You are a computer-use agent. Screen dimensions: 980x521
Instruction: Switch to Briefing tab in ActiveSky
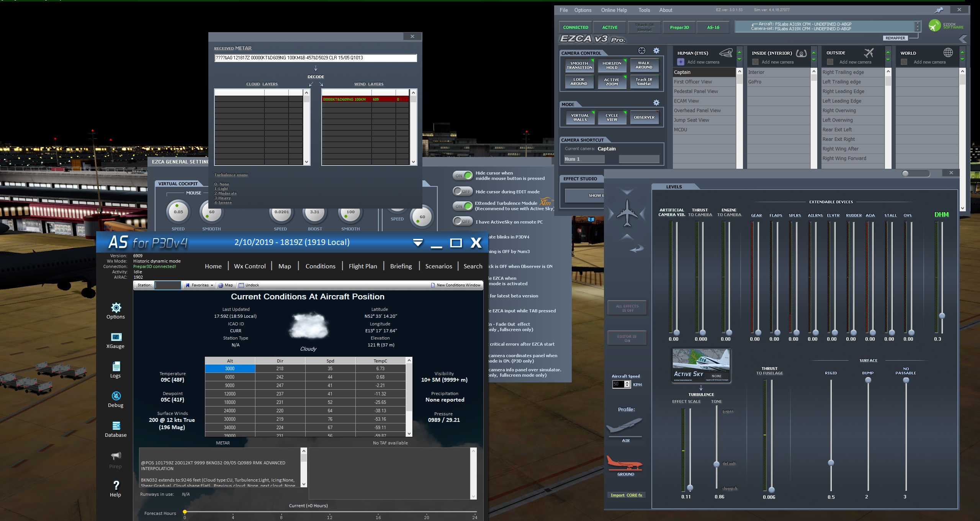pos(401,266)
